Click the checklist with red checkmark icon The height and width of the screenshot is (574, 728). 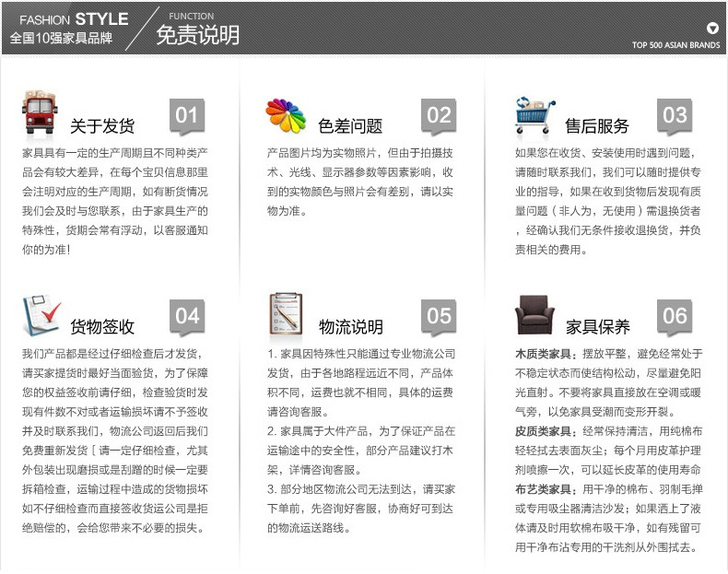[x=41, y=315]
